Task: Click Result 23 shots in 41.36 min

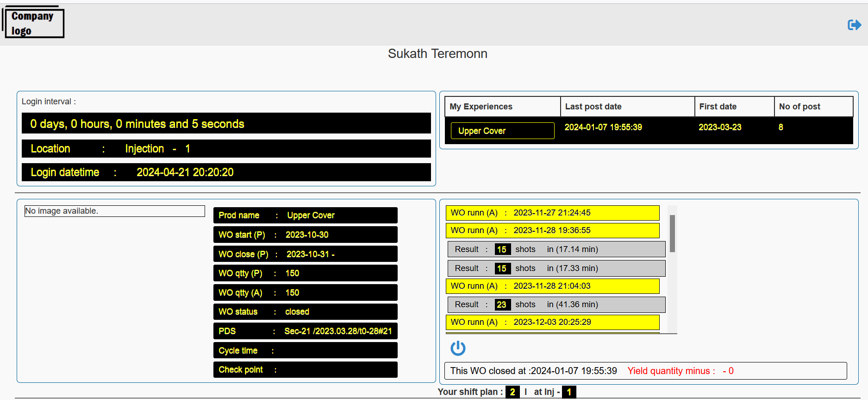Action: click(556, 305)
